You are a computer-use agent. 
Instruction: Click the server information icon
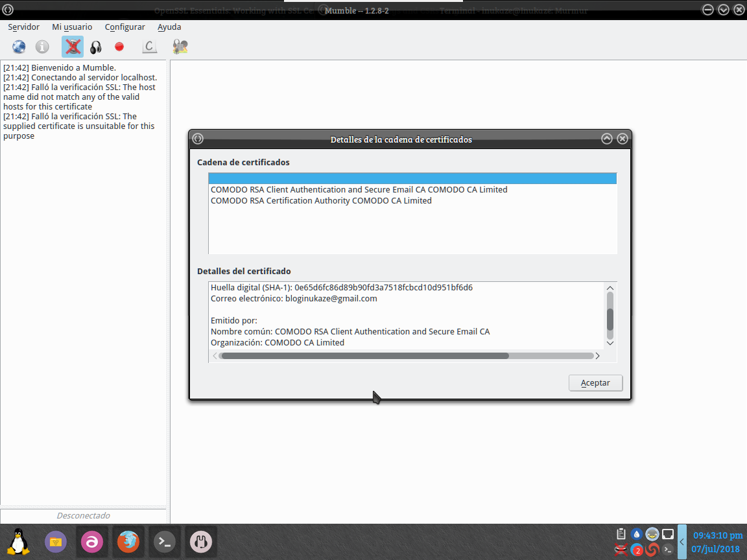42,47
